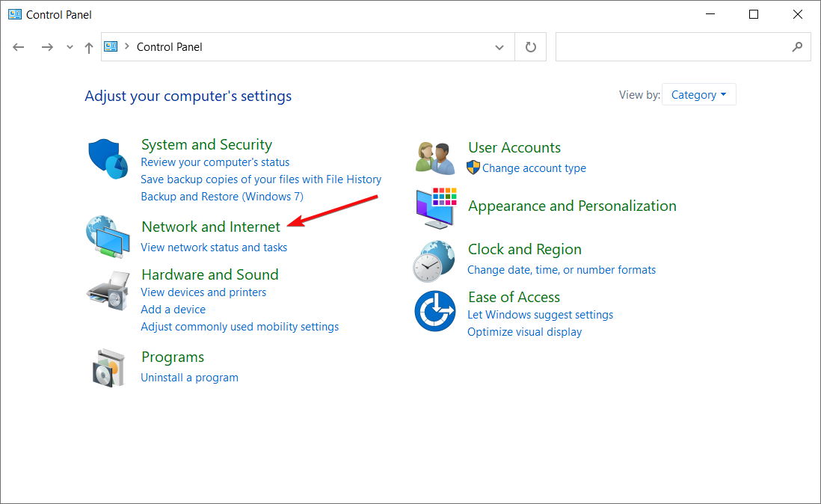Open Network and Internet category
This screenshot has width=821, height=504.
point(211,227)
